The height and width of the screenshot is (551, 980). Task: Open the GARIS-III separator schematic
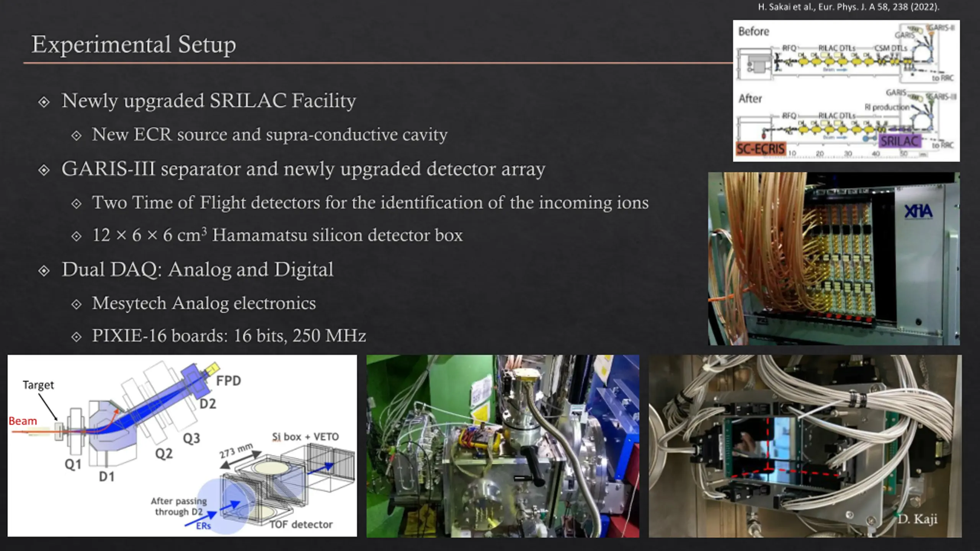click(x=182, y=446)
